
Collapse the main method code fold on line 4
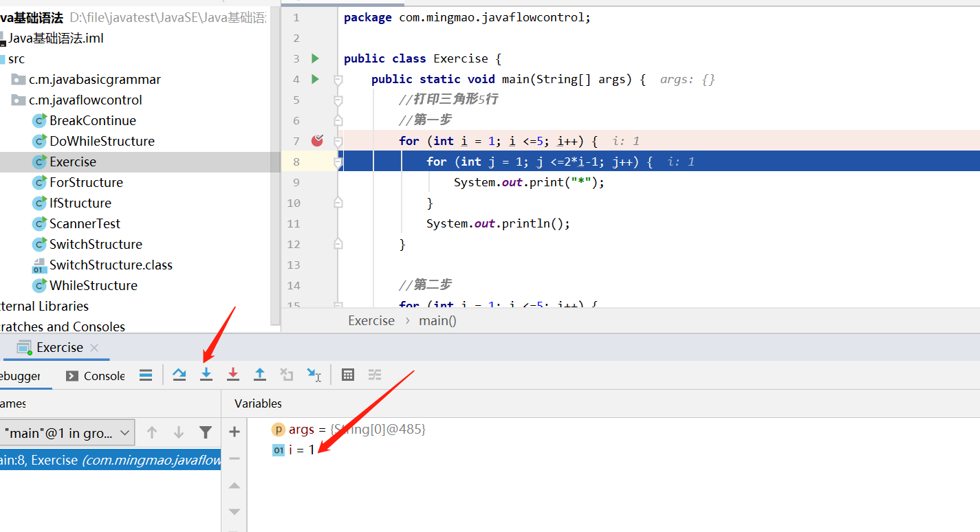[338, 80]
